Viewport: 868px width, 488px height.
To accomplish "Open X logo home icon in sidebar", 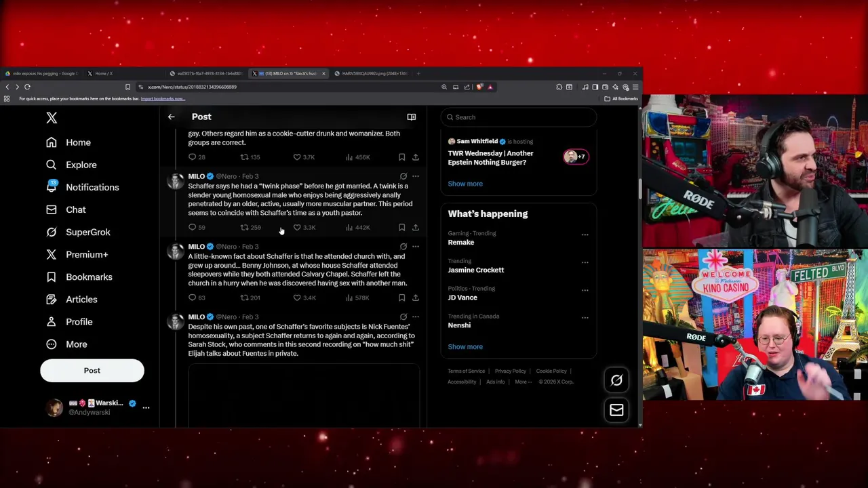I will (x=52, y=118).
